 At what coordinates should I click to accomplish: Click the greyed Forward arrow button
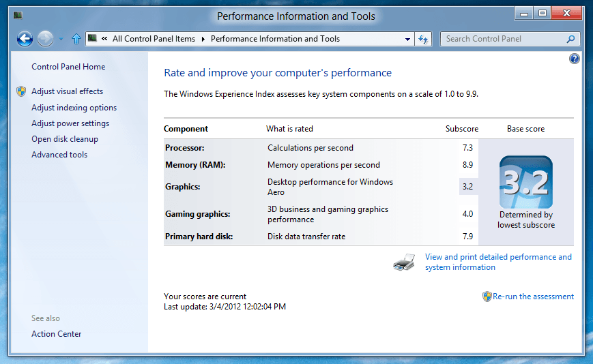coord(45,39)
